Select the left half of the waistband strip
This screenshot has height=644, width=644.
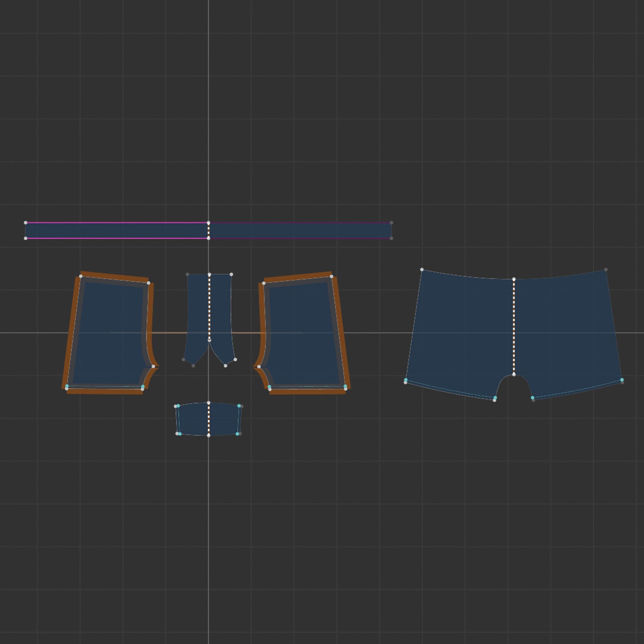pos(117,231)
